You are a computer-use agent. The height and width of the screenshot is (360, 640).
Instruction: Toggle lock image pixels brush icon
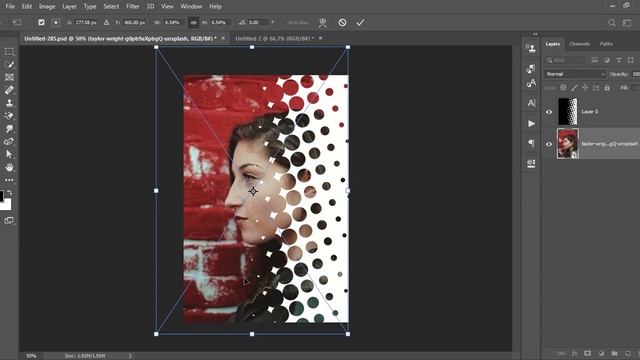pyautogui.click(x=574, y=88)
